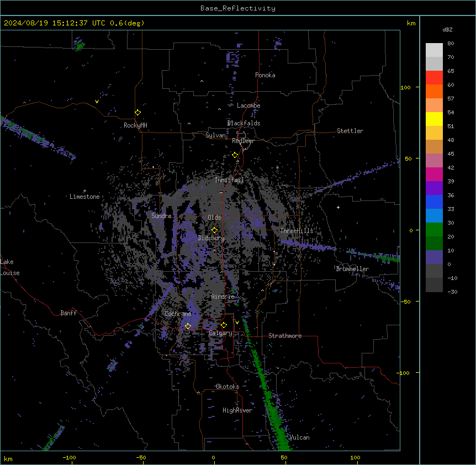Select the Didsbury label
Screen dimensions: 476x465
click(211, 238)
